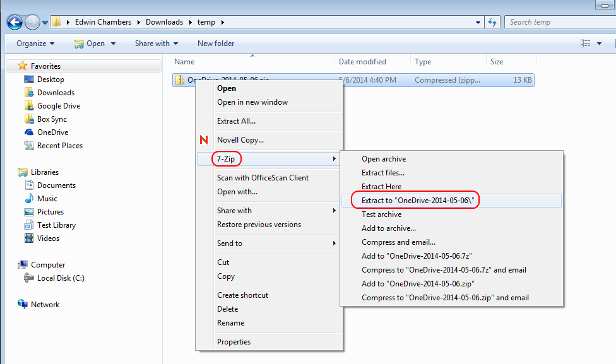Viewport: 616px width, 364px height.
Task: Select the OneDrive-2014-05-06 zip file icon
Action: [x=179, y=79]
